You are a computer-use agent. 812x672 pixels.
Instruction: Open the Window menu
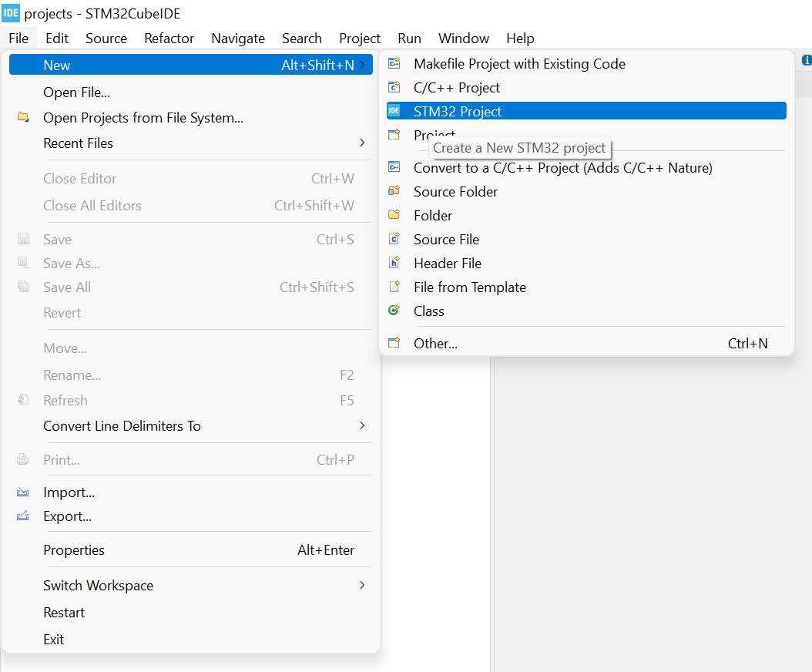point(464,39)
